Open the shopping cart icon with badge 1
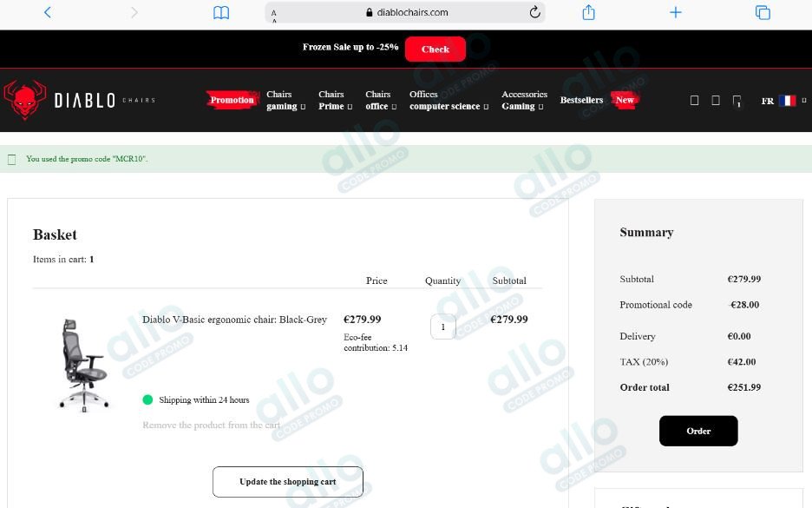This screenshot has width=812, height=508. pyautogui.click(x=737, y=101)
